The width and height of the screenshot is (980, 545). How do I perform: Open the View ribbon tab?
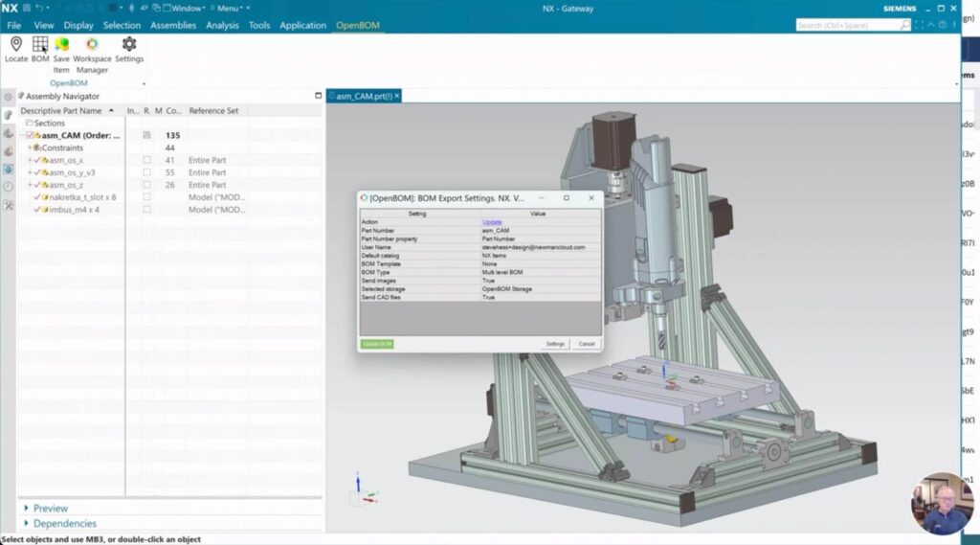44,25
